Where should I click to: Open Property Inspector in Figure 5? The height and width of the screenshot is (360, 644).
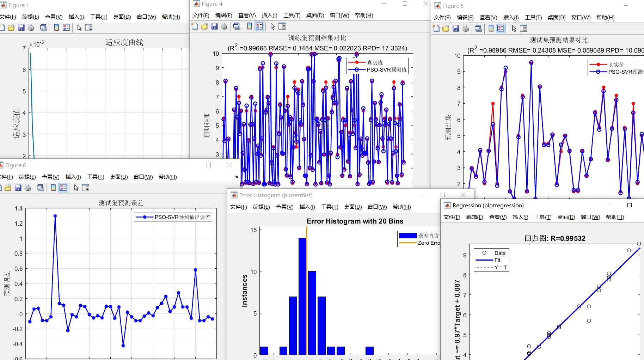coord(523,28)
